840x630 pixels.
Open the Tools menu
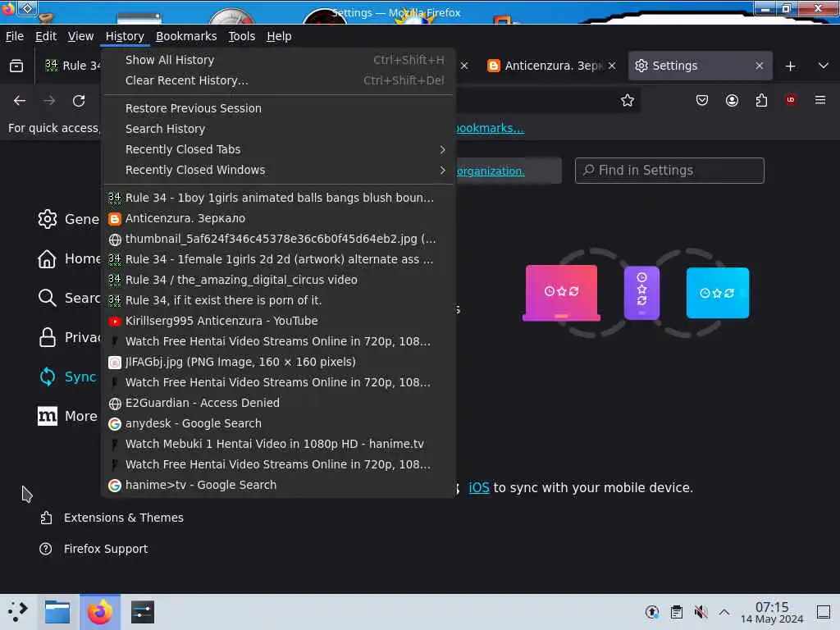242,36
